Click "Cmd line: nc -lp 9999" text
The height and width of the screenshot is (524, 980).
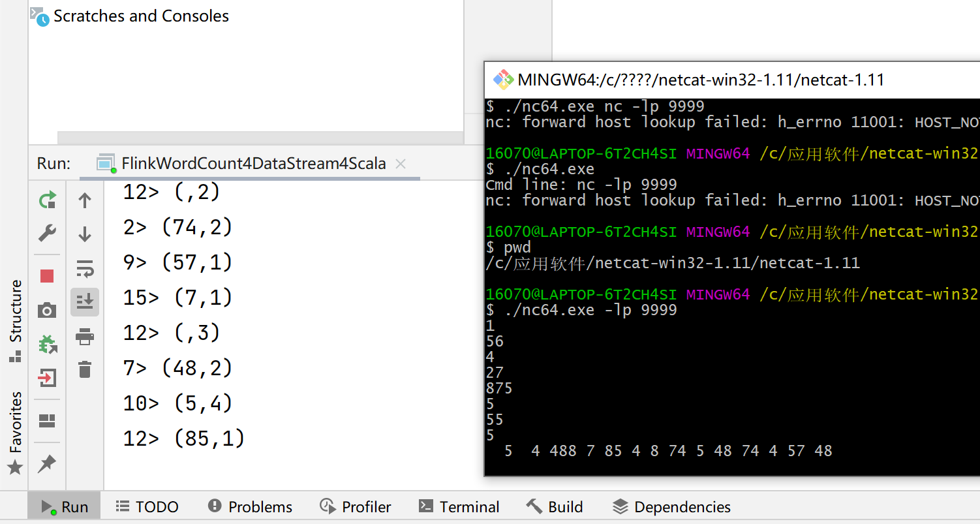tap(582, 185)
